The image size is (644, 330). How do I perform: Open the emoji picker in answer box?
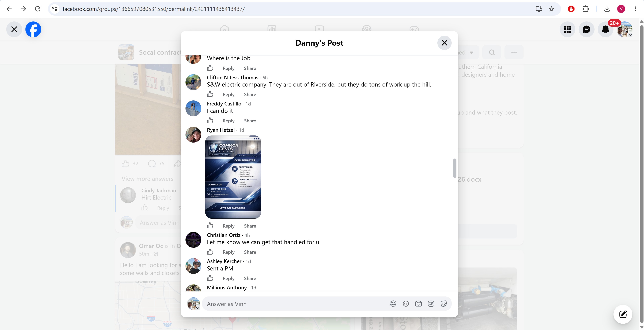click(x=406, y=304)
